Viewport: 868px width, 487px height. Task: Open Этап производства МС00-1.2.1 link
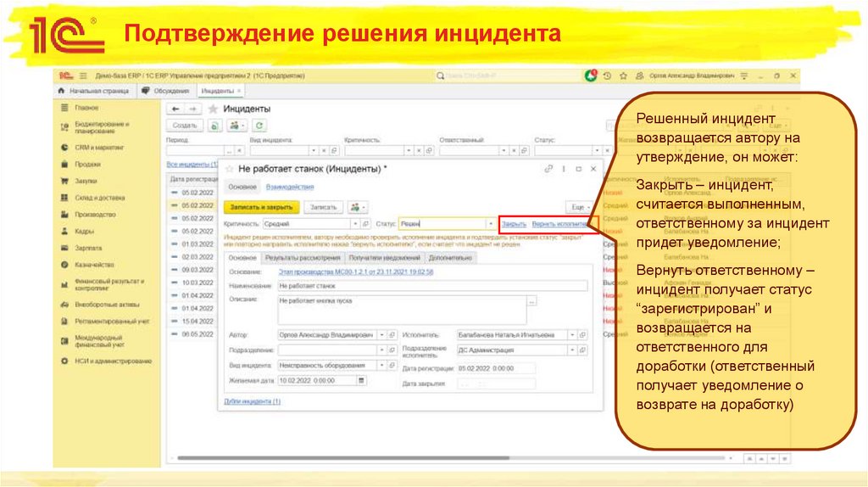(355, 272)
